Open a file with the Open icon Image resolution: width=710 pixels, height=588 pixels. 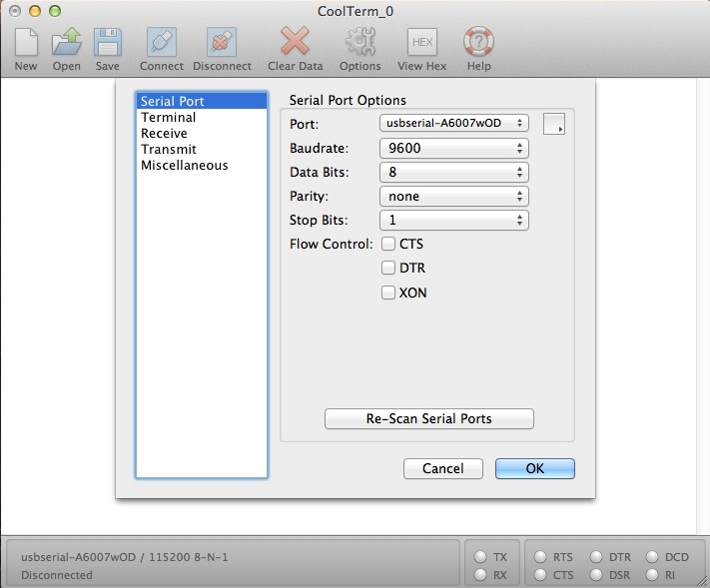[x=67, y=43]
